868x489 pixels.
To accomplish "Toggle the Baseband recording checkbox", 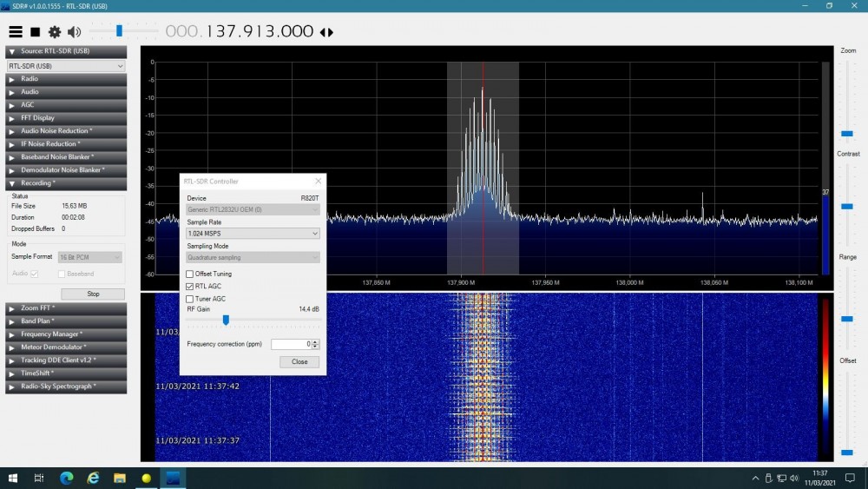I will click(x=62, y=274).
